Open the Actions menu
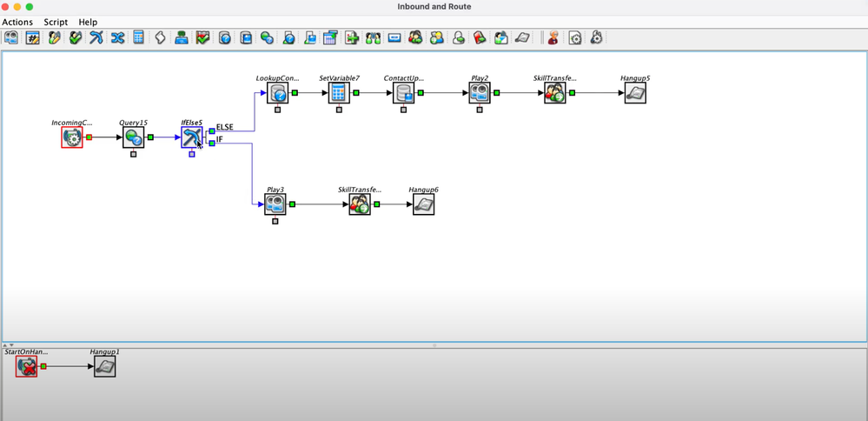The width and height of the screenshot is (868, 421). (17, 22)
